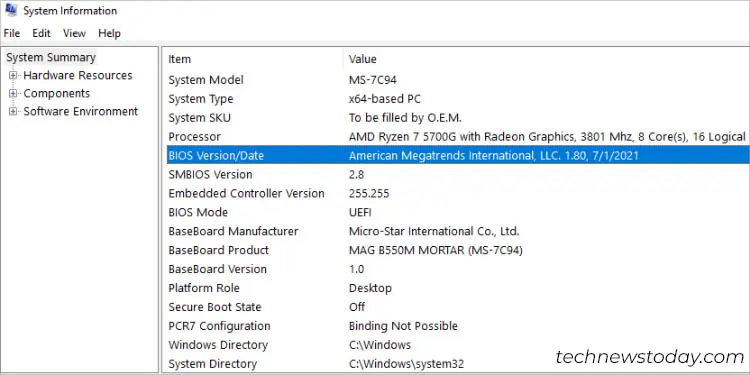
Task: Expand the Hardware Resources node
Action: tap(13, 76)
